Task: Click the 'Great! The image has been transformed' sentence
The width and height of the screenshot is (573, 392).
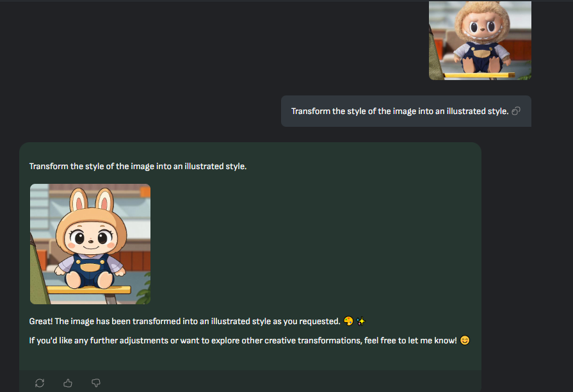Action: point(184,322)
